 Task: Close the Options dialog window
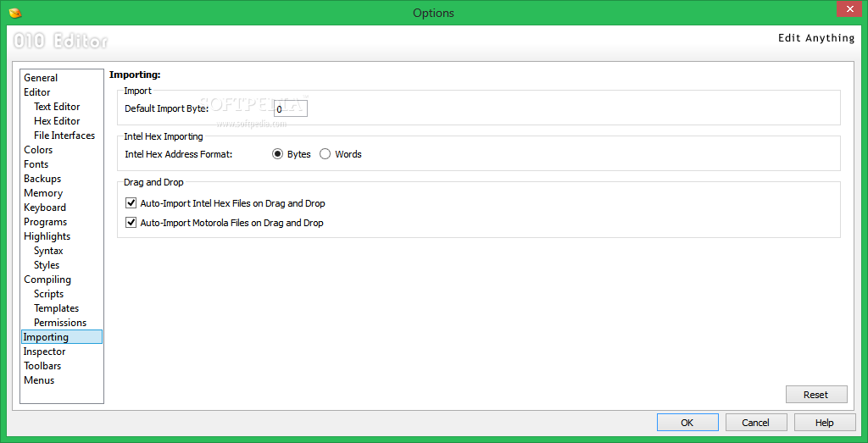tap(848, 8)
